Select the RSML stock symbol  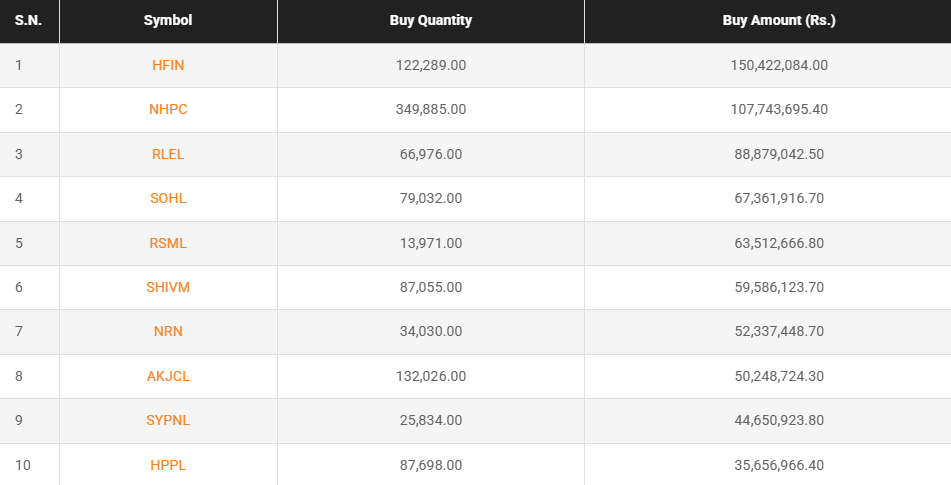[x=168, y=243]
